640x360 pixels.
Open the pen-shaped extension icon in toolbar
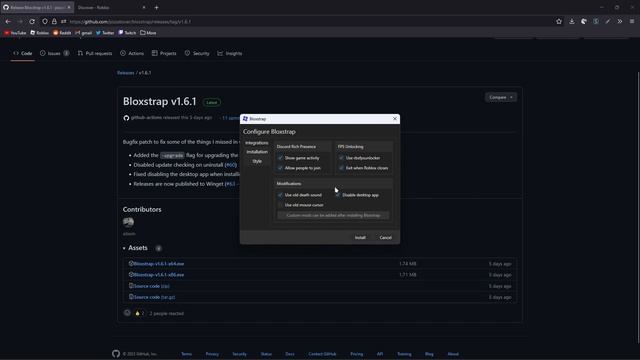pos(608,21)
